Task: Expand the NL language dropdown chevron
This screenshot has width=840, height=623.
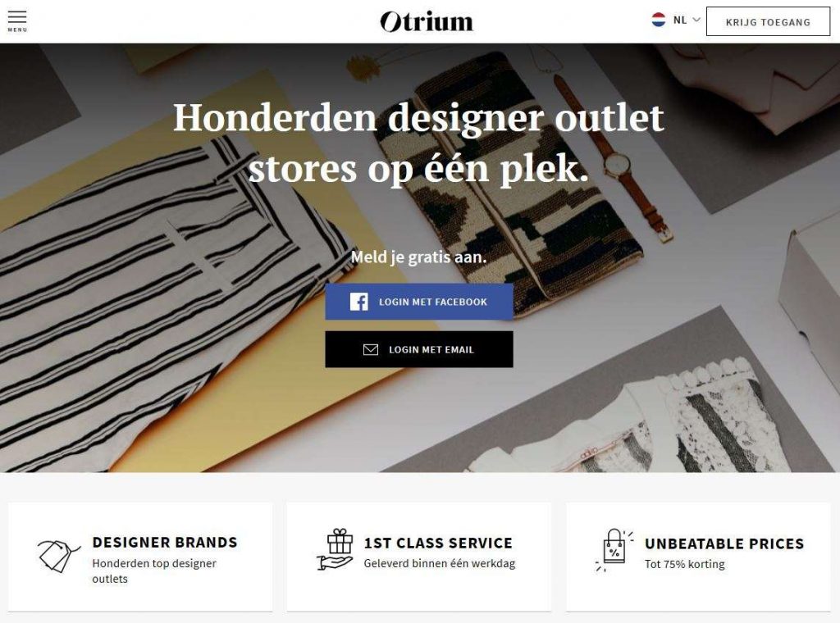Action: (696, 20)
